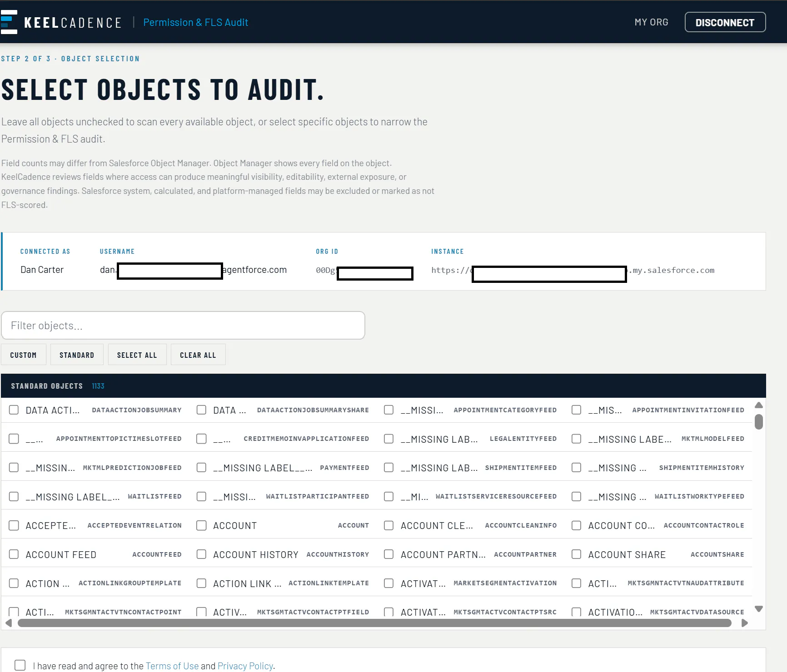Image resolution: width=787 pixels, height=672 pixels.
Task: Click the MKTMLMODELFEED API name
Action: click(713, 439)
